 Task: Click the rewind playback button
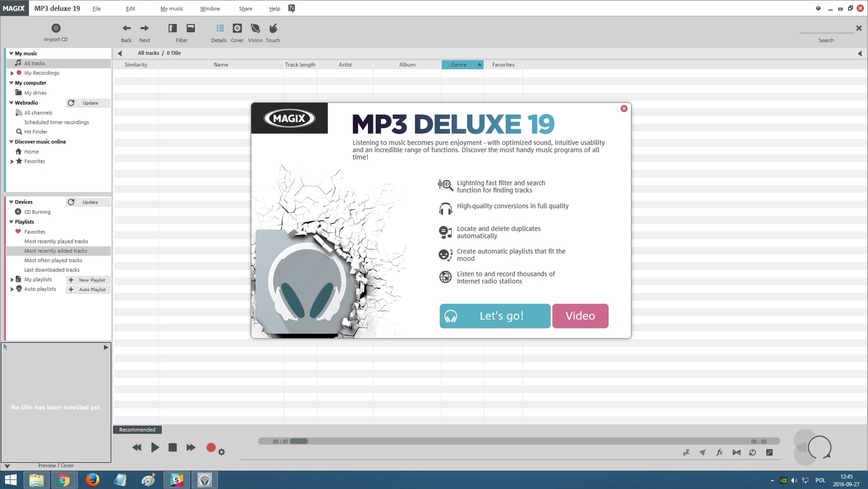(137, 448)
